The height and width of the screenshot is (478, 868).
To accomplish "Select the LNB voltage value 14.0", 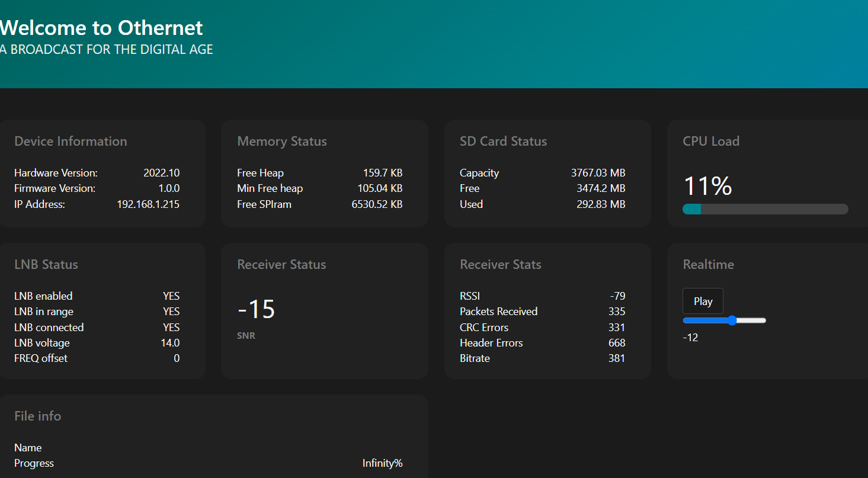I will point(170,343).
